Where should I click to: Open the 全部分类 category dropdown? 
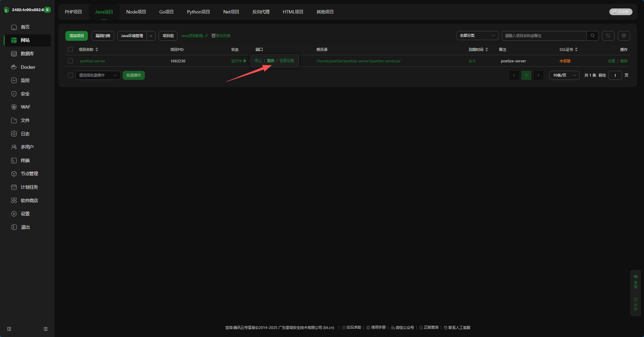coord(478,36)
